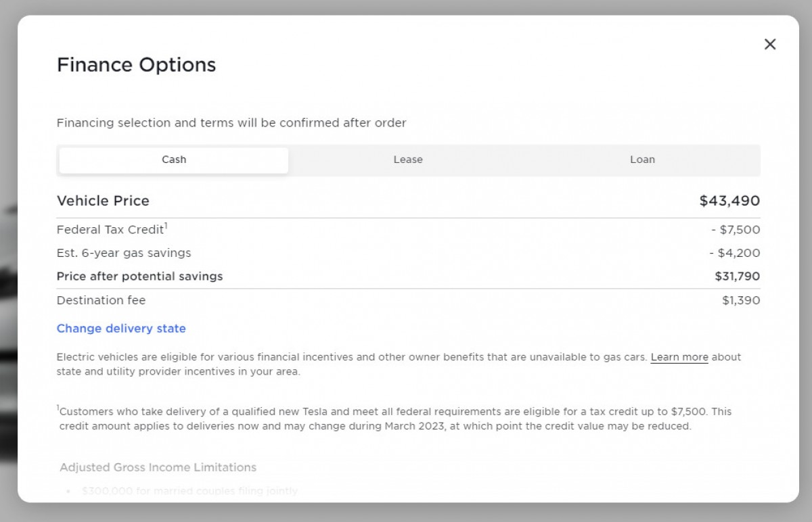This screenshot has width=812, height=522.
Task: Select the $31,790 price after savings
Action: 737,277
